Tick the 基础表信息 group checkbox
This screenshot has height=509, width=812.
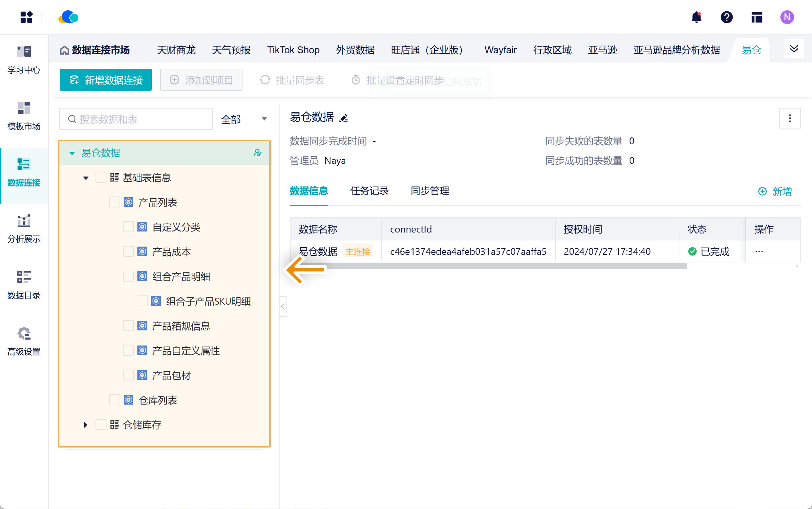point(101,178)
